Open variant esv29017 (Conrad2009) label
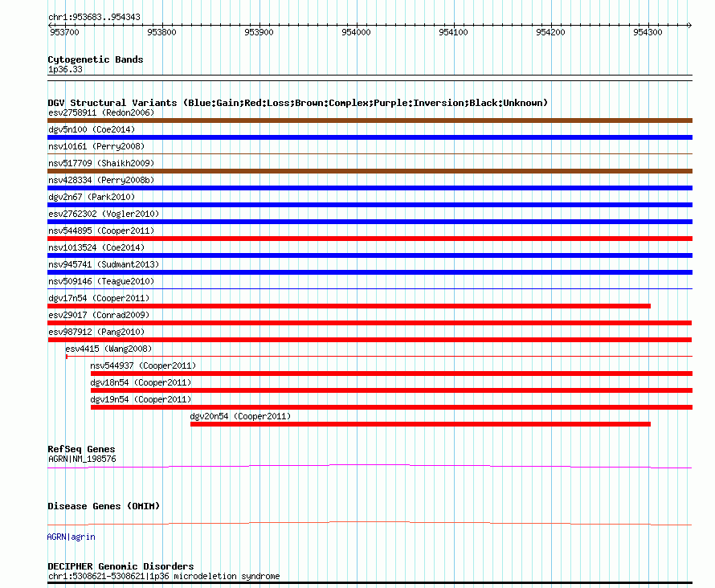The image size is (715, 588). (99, 315)
